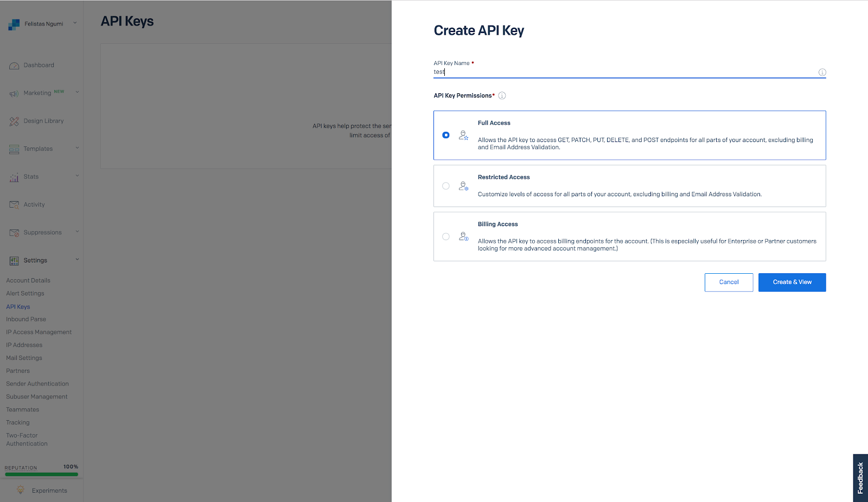Click the Experiments lightbulb icon

point(21,490)
